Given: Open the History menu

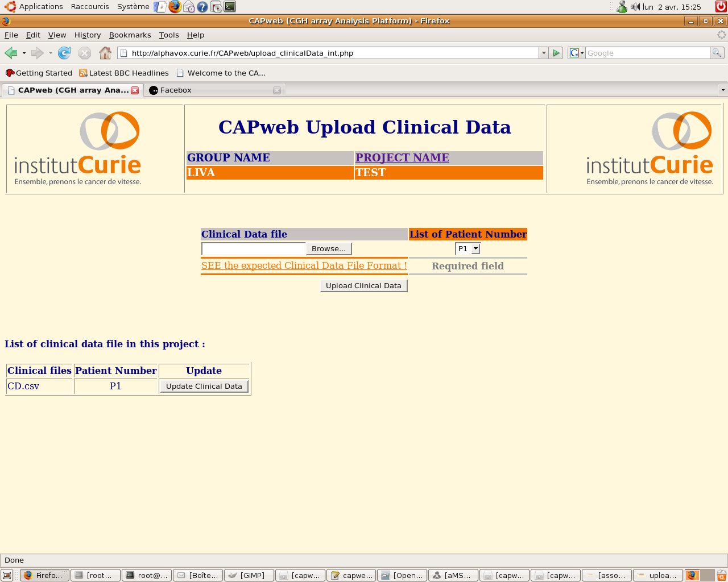Looking at the screenshot, I should click(88, 35).
